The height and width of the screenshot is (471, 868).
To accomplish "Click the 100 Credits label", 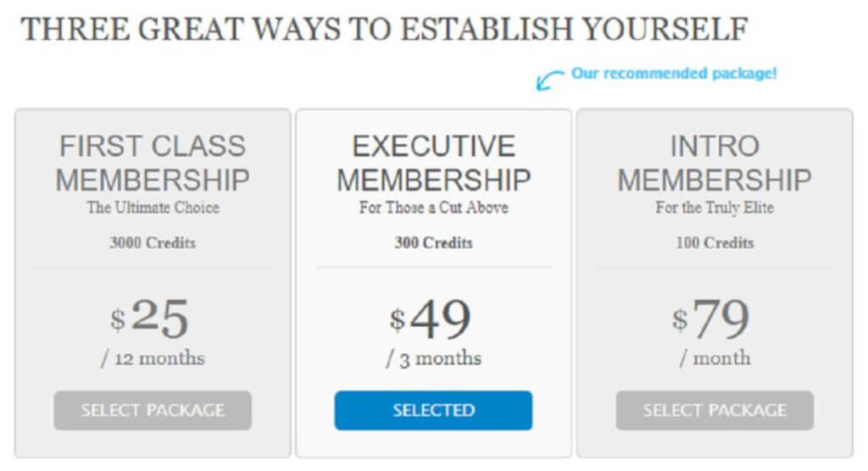I will click(x=715, y=242).
